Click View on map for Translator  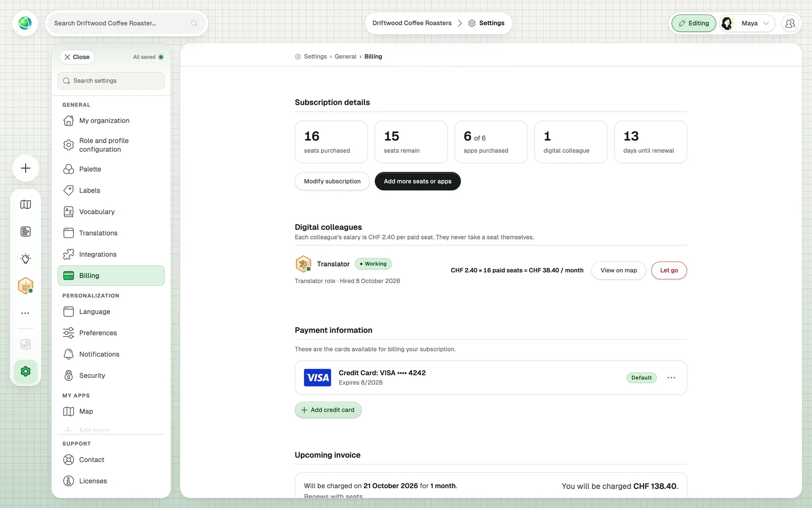(619, 270)
